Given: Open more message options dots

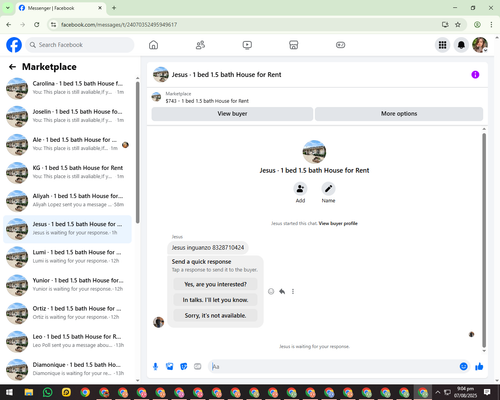Looking at the screenshot, I should [293, 292].
